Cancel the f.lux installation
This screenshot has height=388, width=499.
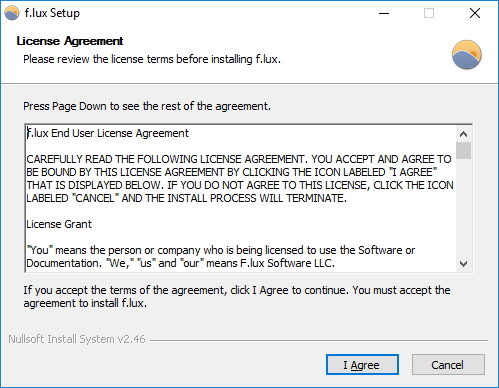click(448, 365)
